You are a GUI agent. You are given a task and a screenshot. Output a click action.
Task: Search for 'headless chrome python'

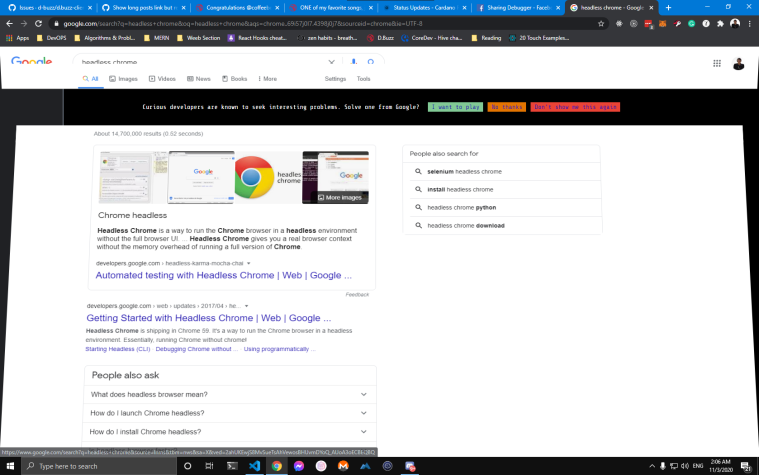point(502,207)
